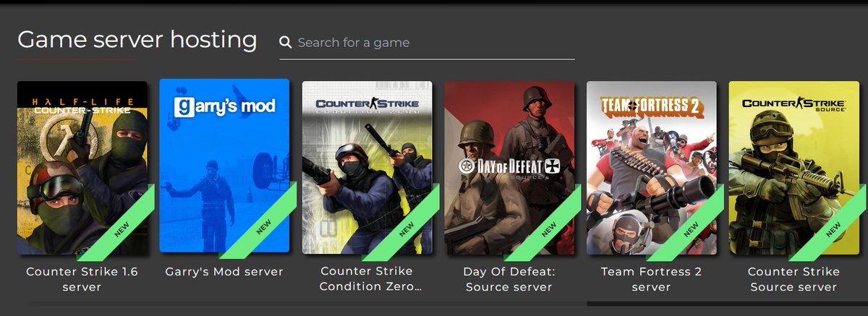Open the Team Fortress 2 cover image
Screen dimensions: 868x316
652,167
